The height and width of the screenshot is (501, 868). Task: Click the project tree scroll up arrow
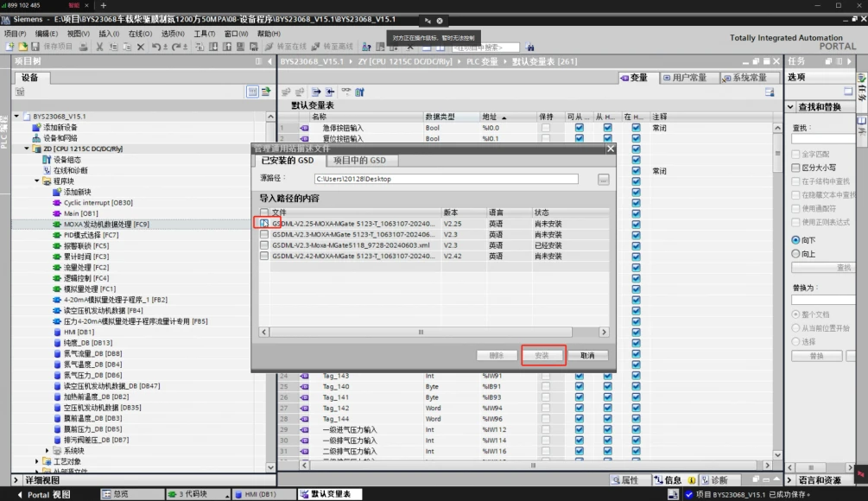click(x=270, y=117)
